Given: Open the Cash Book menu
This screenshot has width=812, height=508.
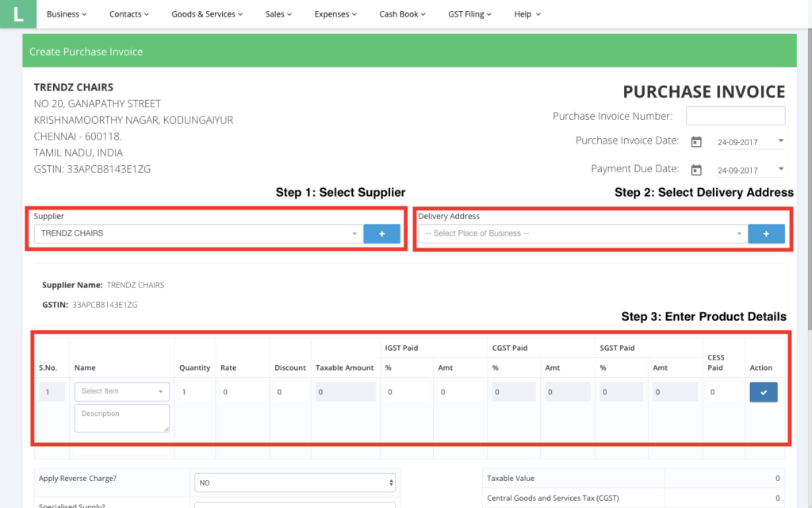Looking at the screenshot, I should (x=402, y=13).
